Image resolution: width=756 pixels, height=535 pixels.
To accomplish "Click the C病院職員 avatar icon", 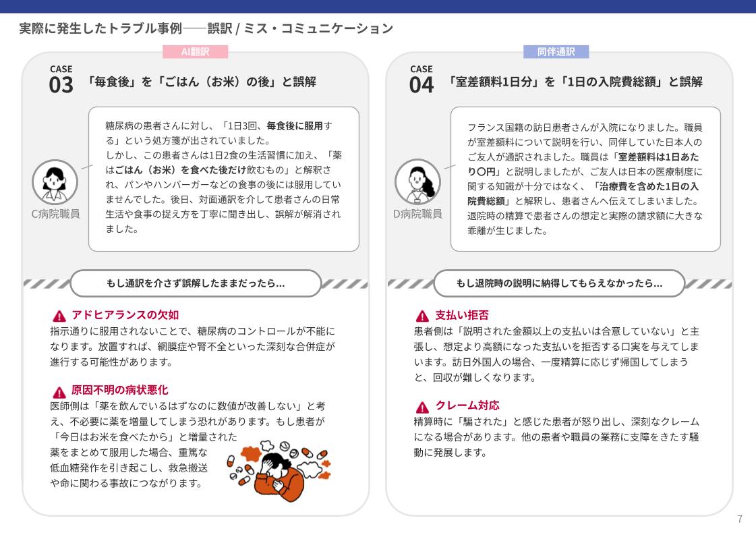I will [x=55, y=181].
